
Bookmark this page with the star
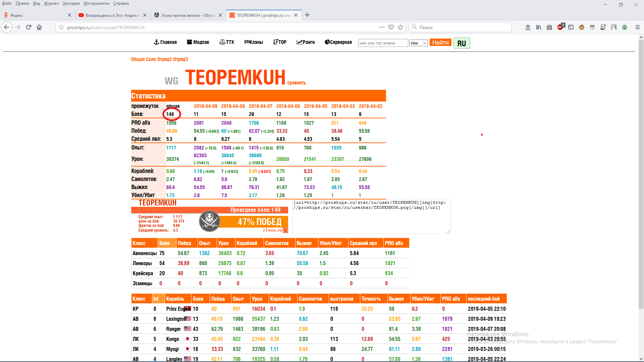pos(400,27)
